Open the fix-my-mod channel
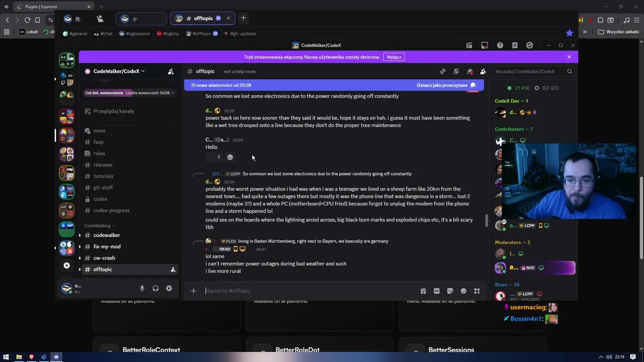This screenshot has width=644, height=362. pos(129,246)
